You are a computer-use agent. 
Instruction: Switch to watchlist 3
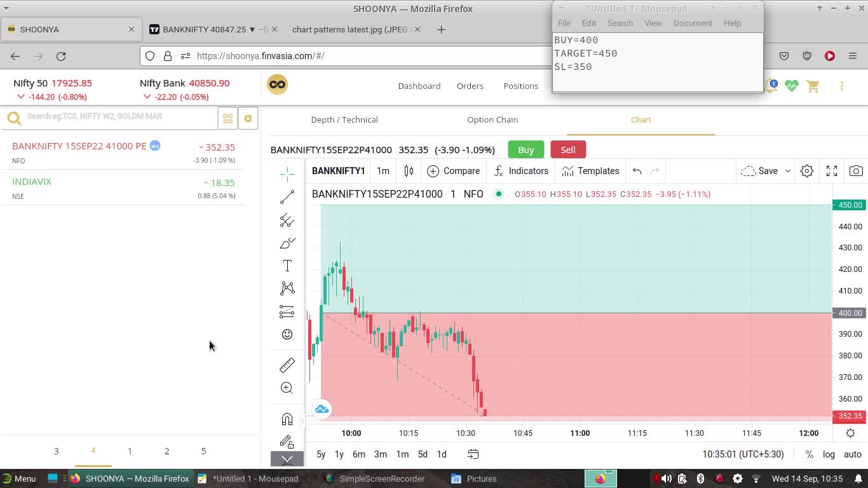tap(56, 451)
